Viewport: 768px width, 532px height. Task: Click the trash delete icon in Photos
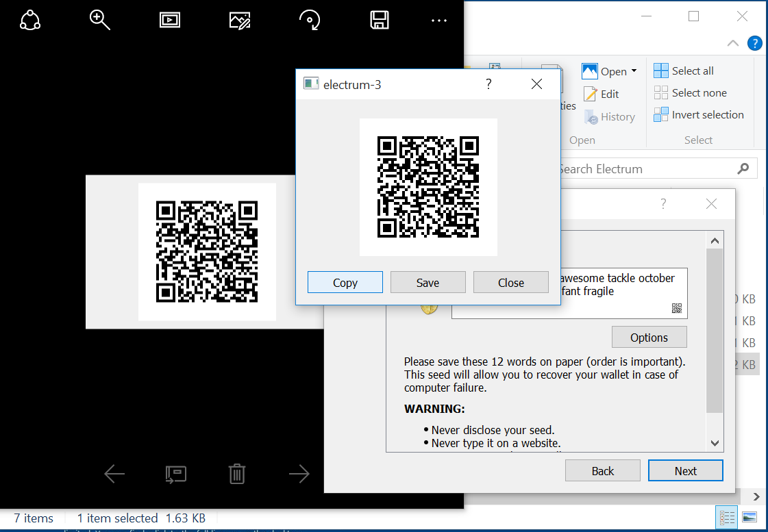coord(237,474)
